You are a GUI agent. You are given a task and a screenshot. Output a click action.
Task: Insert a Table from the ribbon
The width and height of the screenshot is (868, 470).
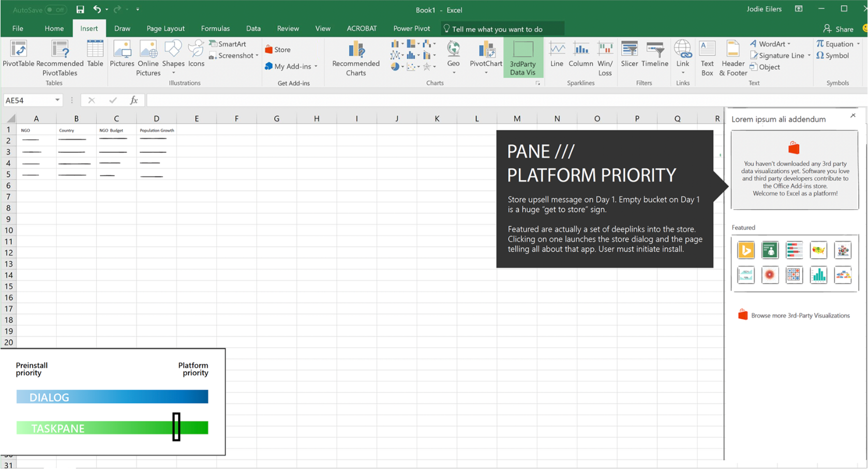[x=95, y=54]
